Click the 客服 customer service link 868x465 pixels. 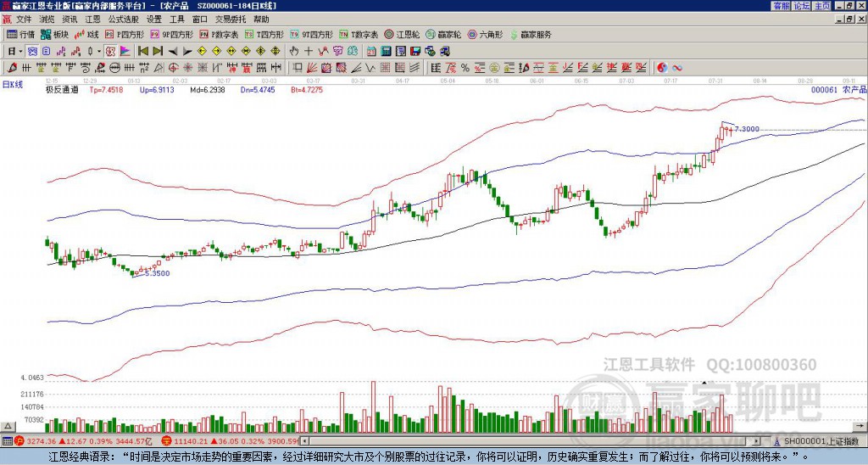(781, 6)
